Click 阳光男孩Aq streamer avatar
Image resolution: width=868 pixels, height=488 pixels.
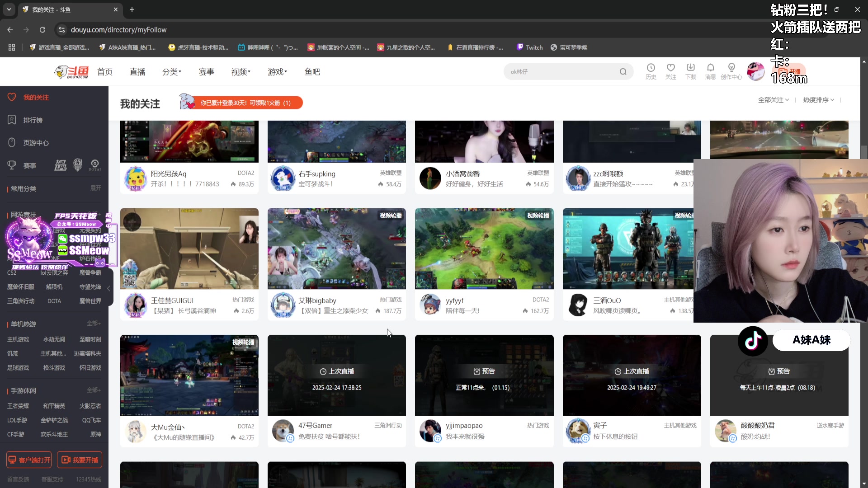coord(135,178)
